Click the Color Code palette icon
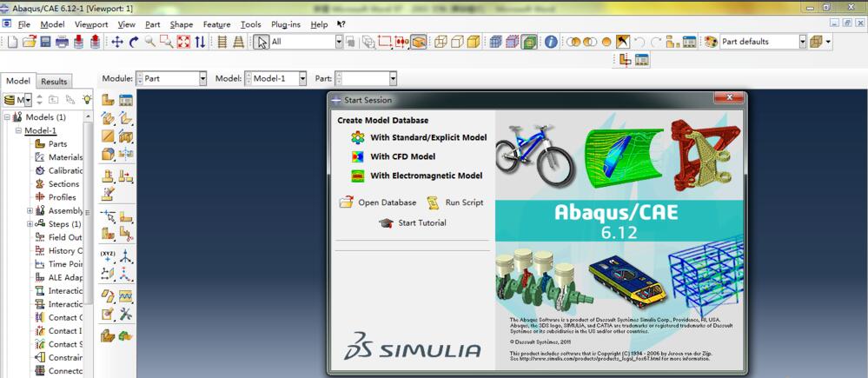Screen dimensions: 868x378 pyautogui.click(x=711, y=42)
